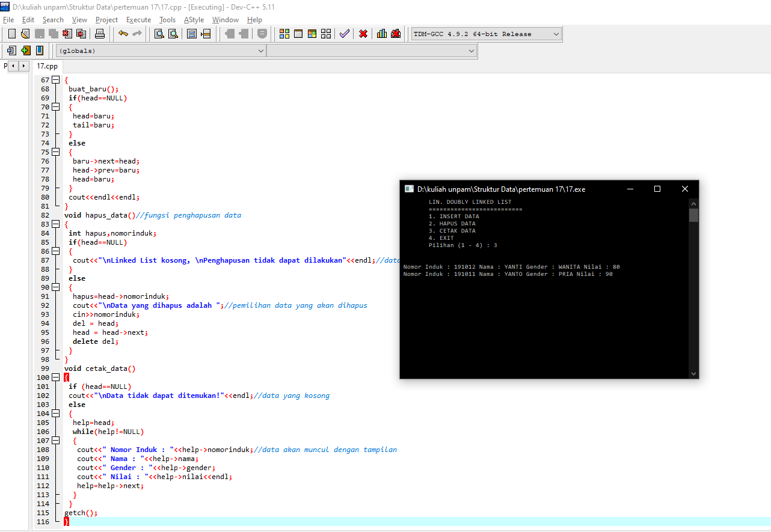The image size is (771, 532).
Task: Click '3. CETAK DATA' in console window
Action: click(x=452, y=231)
